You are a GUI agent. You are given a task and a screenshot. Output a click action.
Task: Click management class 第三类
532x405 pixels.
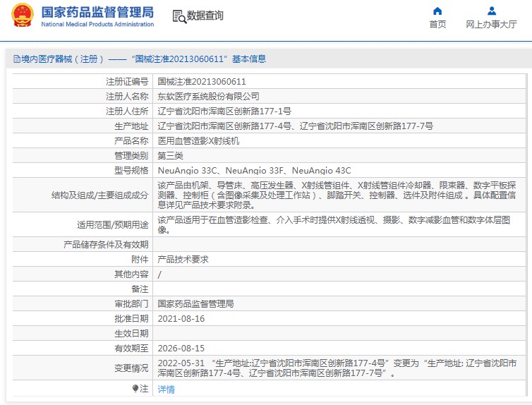(x=170, y=156)
